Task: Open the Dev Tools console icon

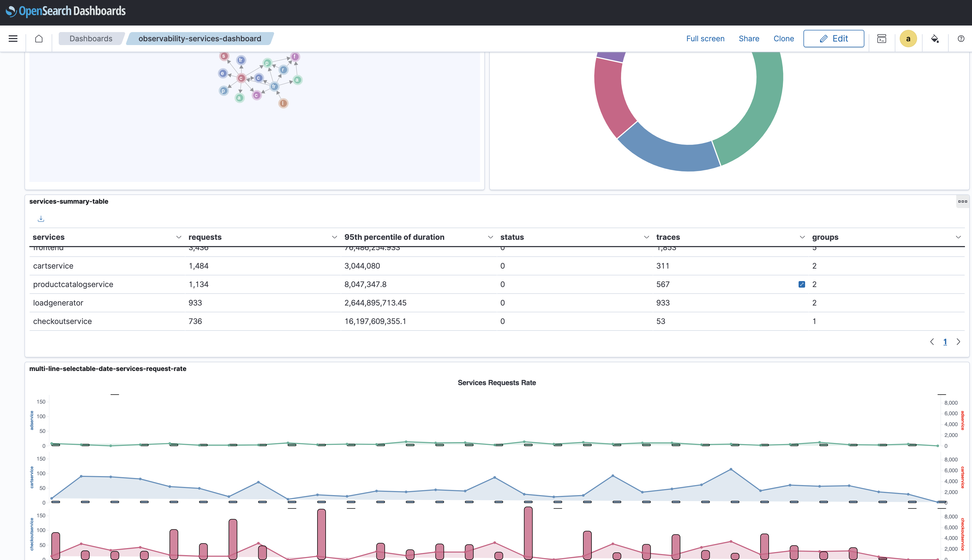Action: click(x=881, y=39)
